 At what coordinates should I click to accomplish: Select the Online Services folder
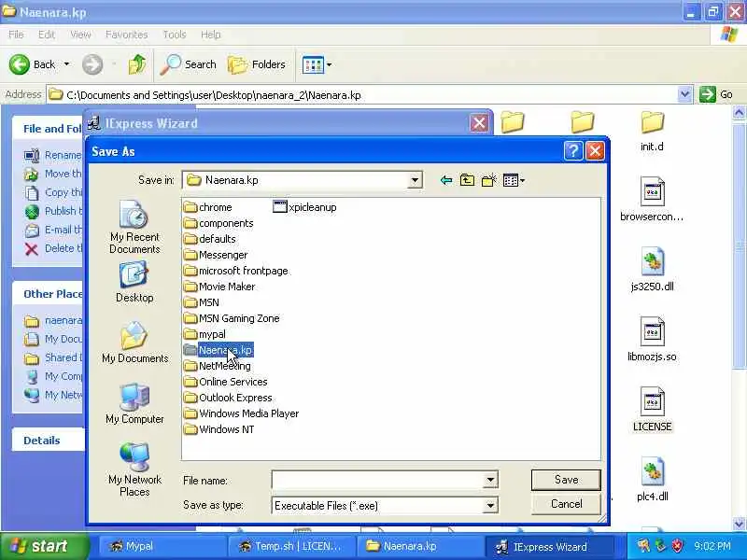tap(226, 382)
